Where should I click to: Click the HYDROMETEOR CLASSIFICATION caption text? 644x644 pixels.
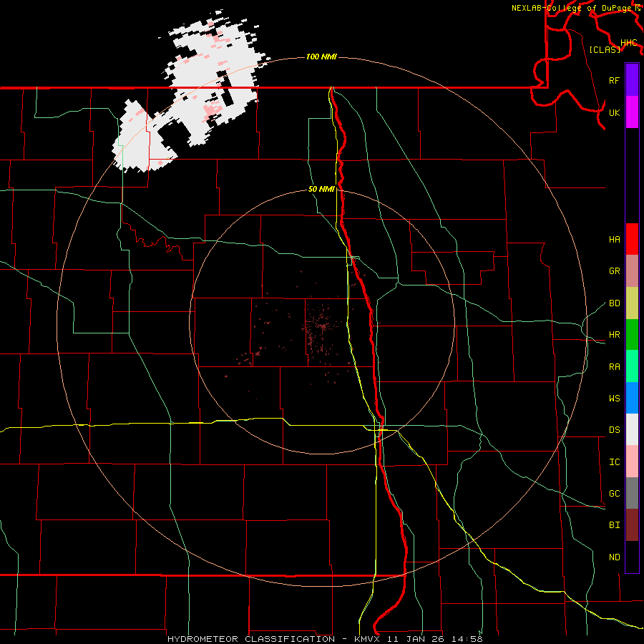coord(251,639)
